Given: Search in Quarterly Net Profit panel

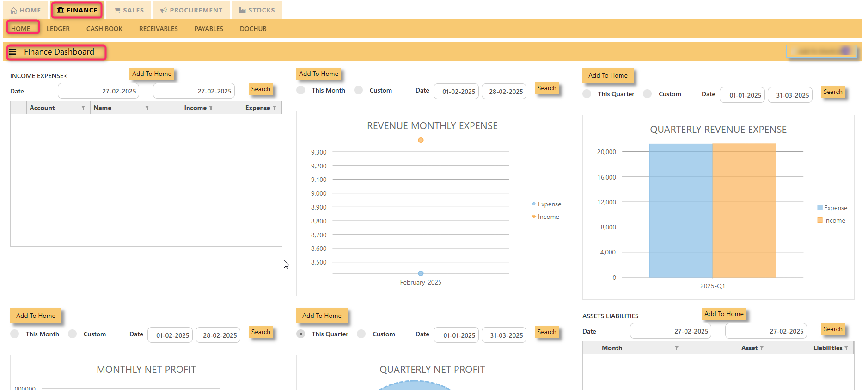Looking at the screenshot, I should point(547,332).
